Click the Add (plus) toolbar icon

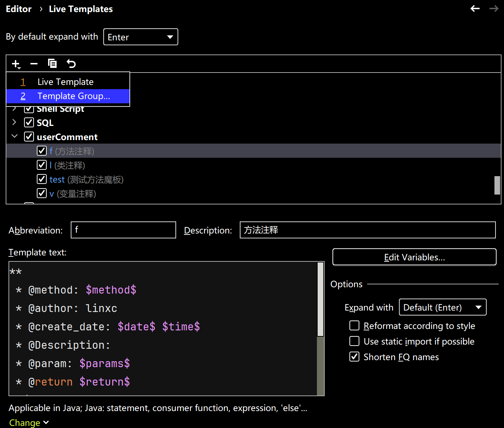[x=16, y=64]
